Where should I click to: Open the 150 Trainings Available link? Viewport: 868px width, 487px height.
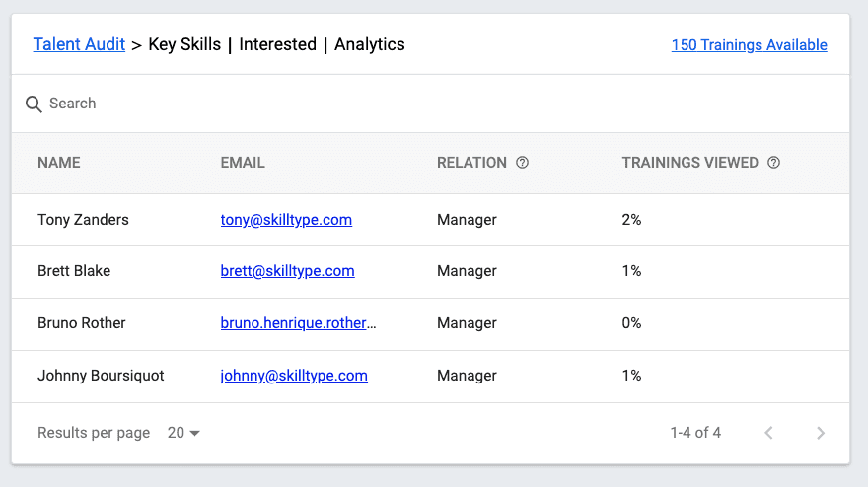click(749, 45)
